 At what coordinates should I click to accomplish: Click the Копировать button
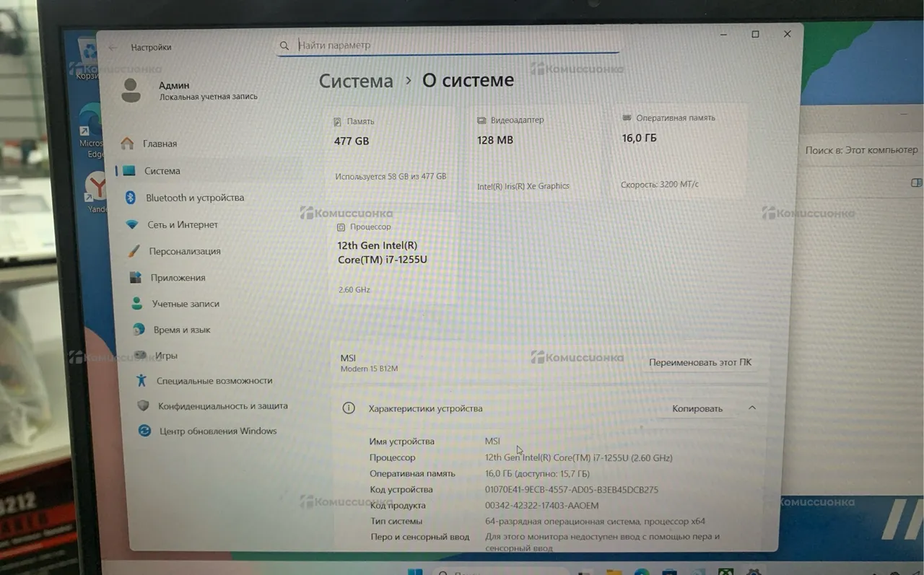pyautogui.click(x=697, y=408)
